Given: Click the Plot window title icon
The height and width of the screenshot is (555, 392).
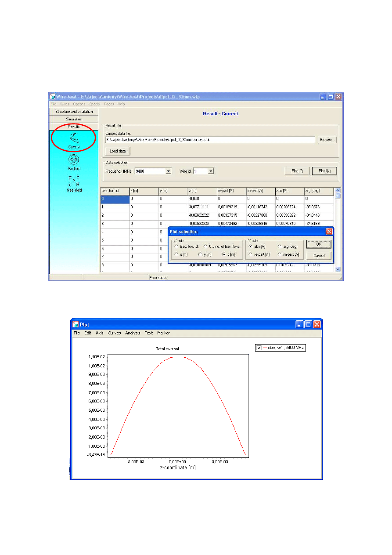Looking at the screenshot, I should tap(75, 325).
